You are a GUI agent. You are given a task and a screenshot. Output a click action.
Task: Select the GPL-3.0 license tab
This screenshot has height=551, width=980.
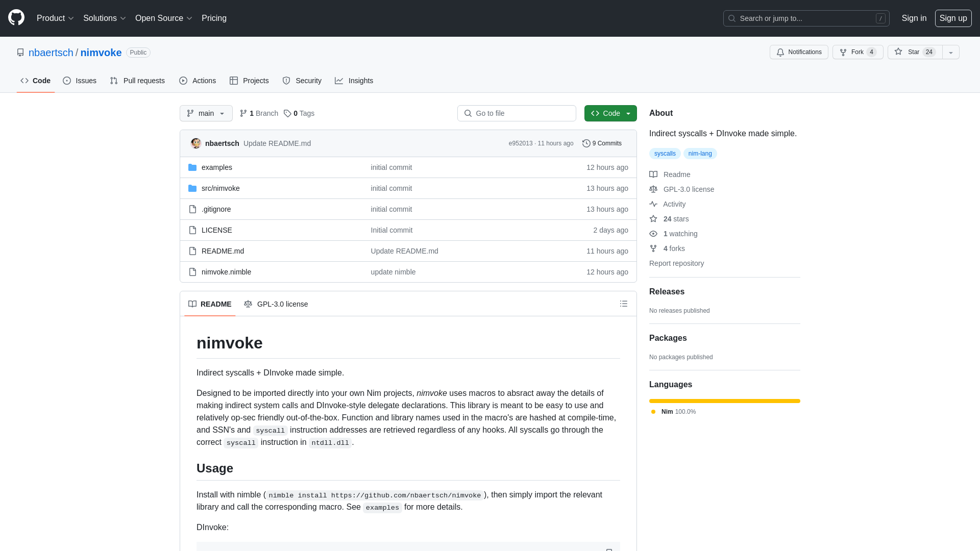pos(276,304)
